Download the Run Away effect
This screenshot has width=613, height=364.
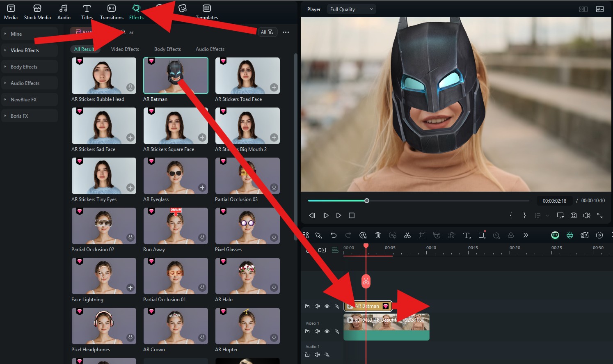tap(202, 238)
